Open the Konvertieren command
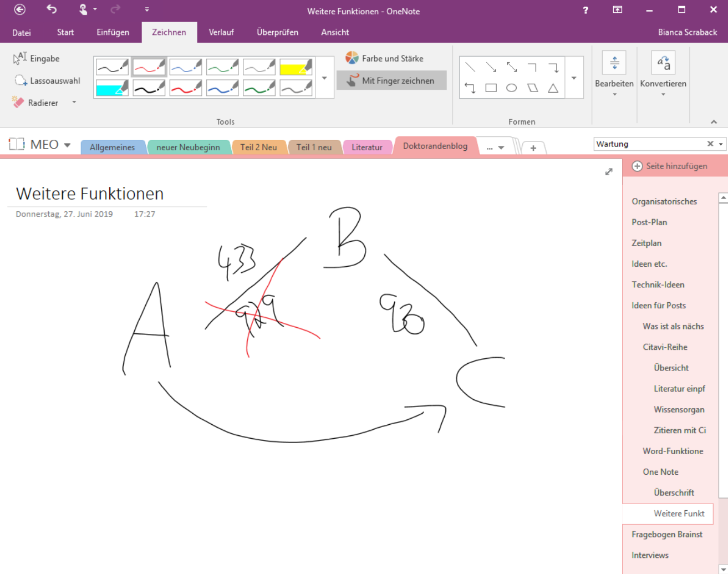This screenshot has width=728, height=574. [663, 73]
